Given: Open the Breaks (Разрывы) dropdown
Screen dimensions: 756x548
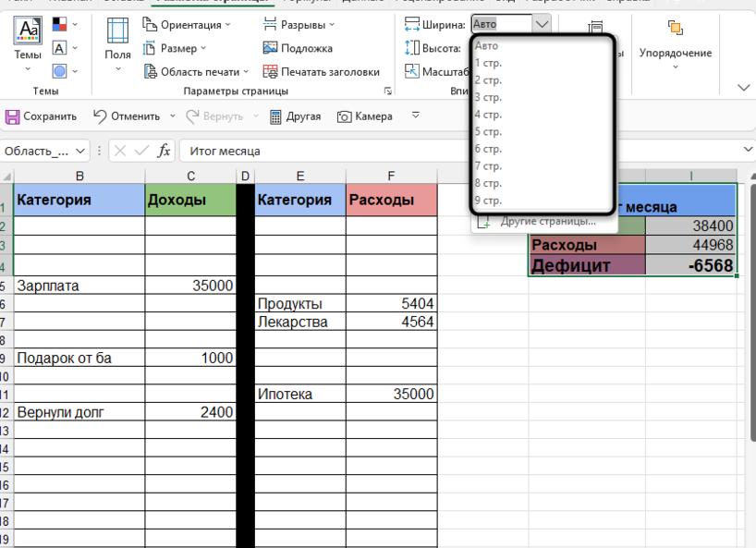Looking at the screenshot, I should click(x=299, y=25).
